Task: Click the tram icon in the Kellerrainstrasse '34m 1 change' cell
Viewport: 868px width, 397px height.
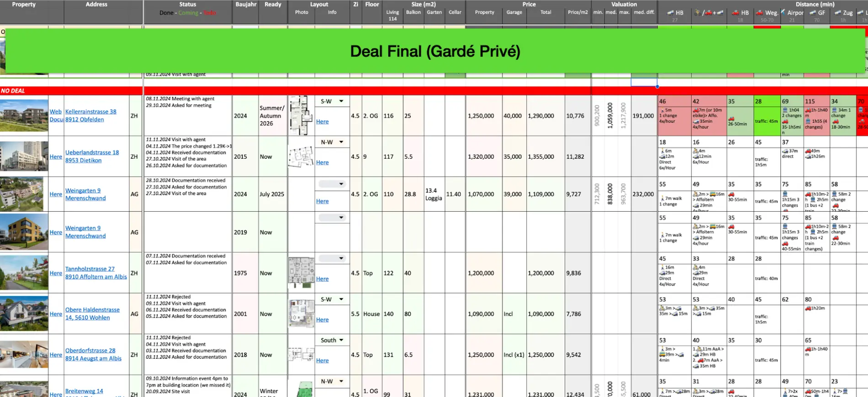Action: tap(834, 110)
